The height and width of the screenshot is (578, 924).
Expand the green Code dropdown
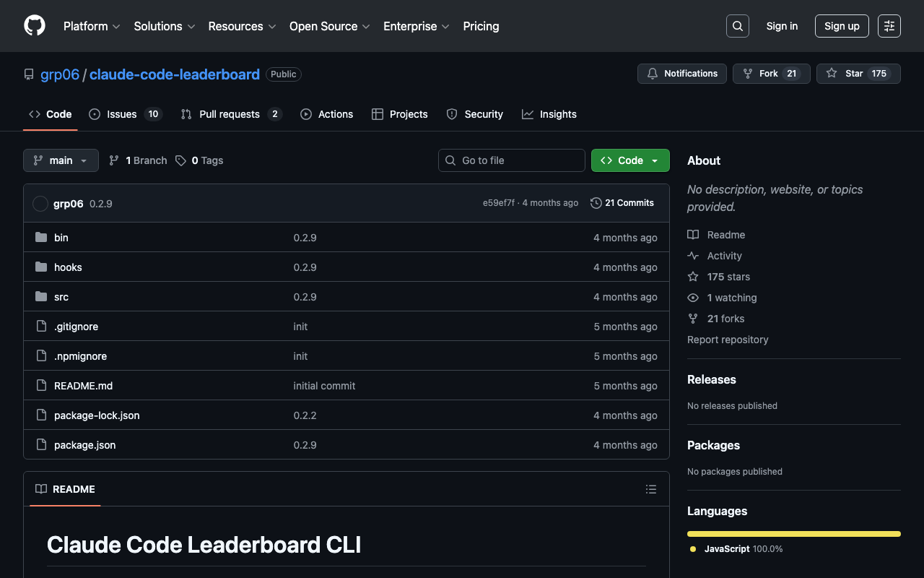[630, 160]
